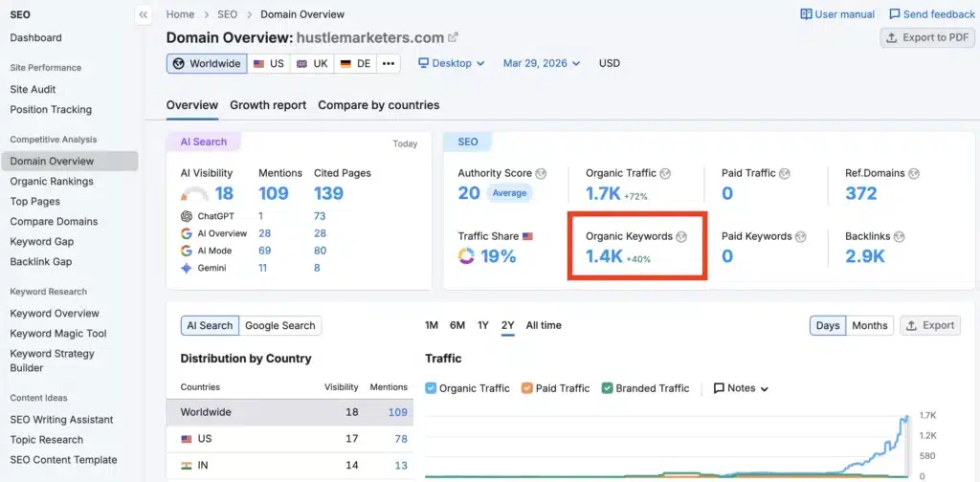Toggle Branded Traffic checkbox in chart legend
Viewport: 980px width, 482px height.
tap(607, 388)
